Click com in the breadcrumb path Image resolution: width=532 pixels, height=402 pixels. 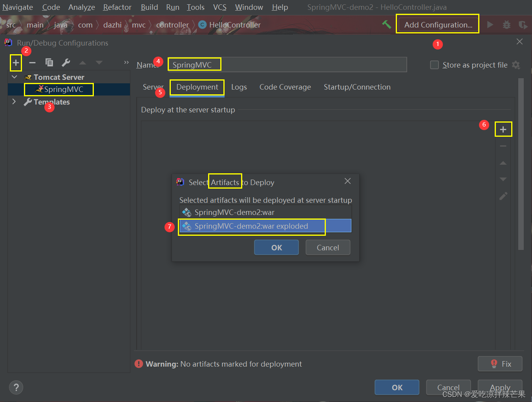tap(85, 25)
